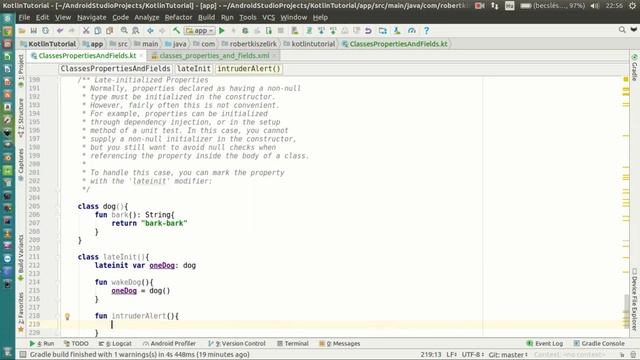Click the fold marker at class lateInit line

tap(58, 257)
